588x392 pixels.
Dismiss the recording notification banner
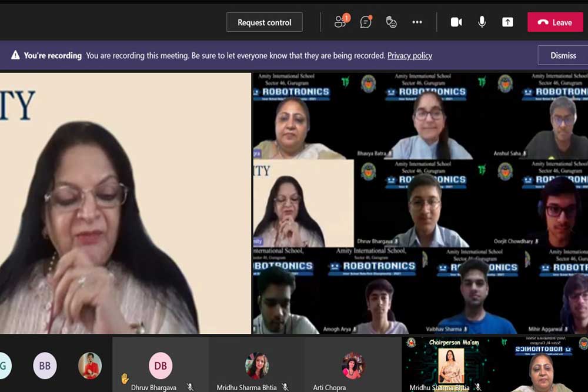coord(563,55)
